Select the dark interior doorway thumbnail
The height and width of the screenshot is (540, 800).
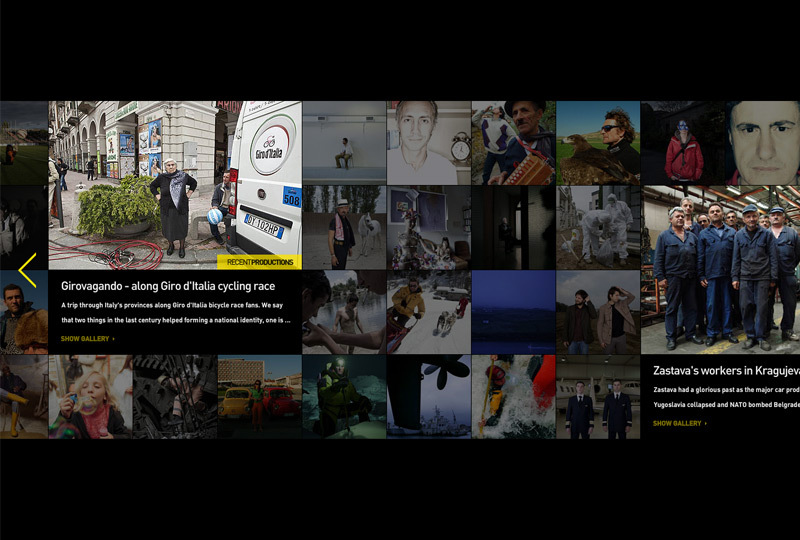pyautogui.click(x=514, y=227)
